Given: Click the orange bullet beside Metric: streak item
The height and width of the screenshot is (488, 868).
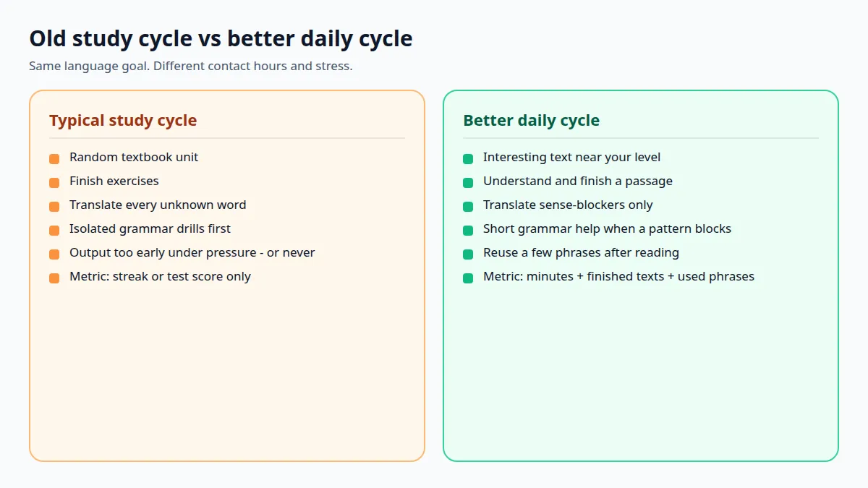Looking at the screenshot, I should (x=54, y=278).
